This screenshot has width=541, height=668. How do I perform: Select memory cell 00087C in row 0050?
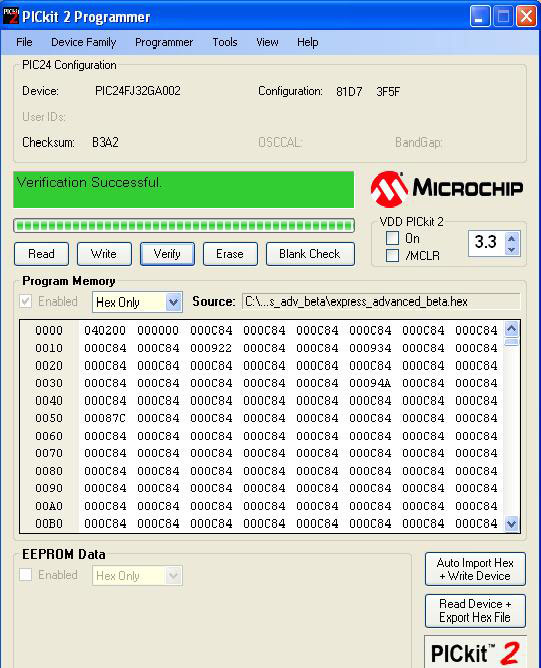pyautogui.click(x=105, y=418)
